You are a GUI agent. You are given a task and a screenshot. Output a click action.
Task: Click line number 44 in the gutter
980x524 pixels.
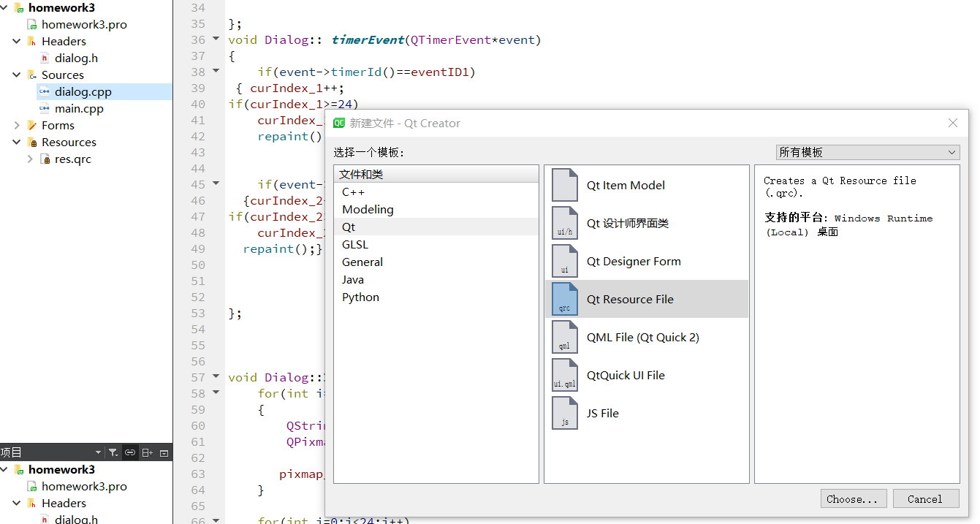198,168
